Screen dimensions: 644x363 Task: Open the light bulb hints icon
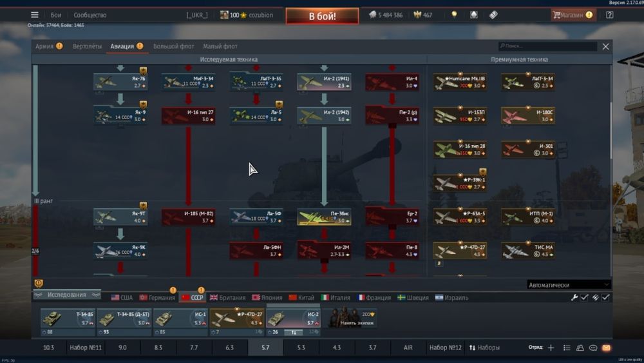coord(454,15)
